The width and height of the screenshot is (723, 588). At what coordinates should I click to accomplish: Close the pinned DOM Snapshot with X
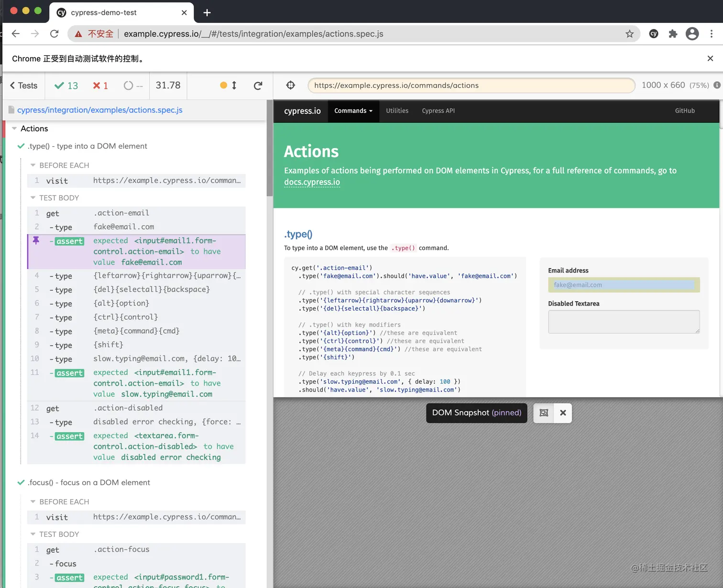tap(563, 413)
